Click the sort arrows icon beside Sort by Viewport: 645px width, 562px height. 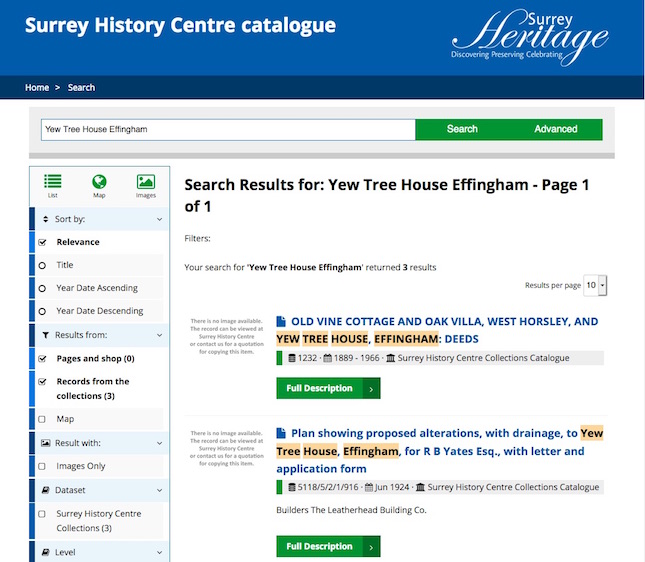point(45,219)
